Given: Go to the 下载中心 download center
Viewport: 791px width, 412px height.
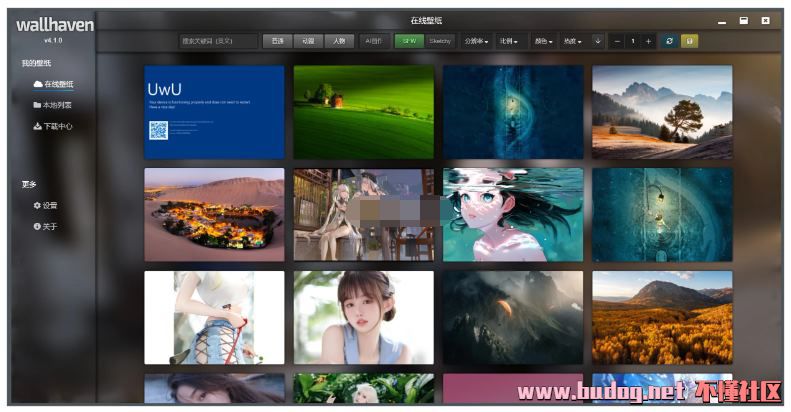Looking at the screenshot, I should (52, 127).
